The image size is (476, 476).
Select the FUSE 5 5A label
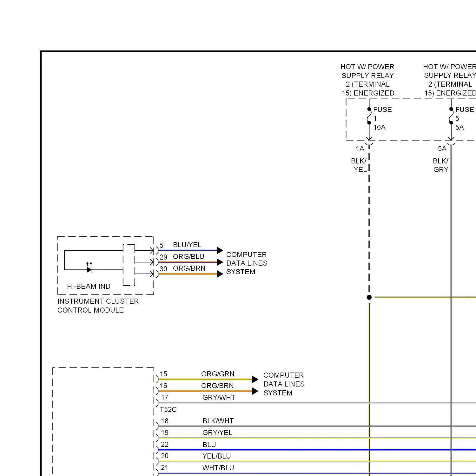point(465,118)
